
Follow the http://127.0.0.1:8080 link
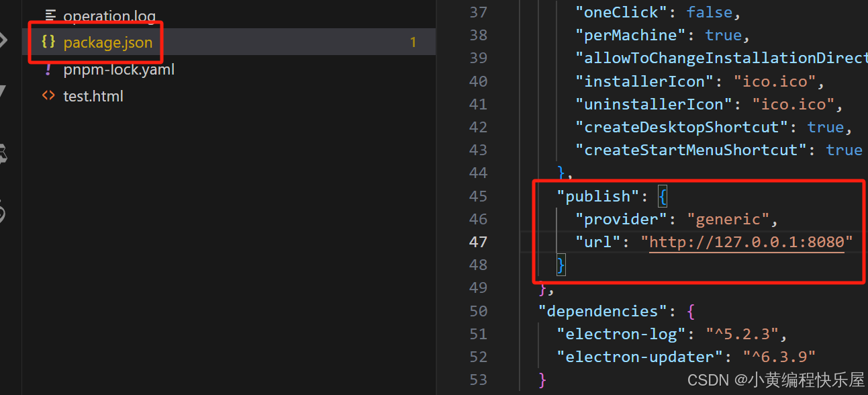(746, 242)
